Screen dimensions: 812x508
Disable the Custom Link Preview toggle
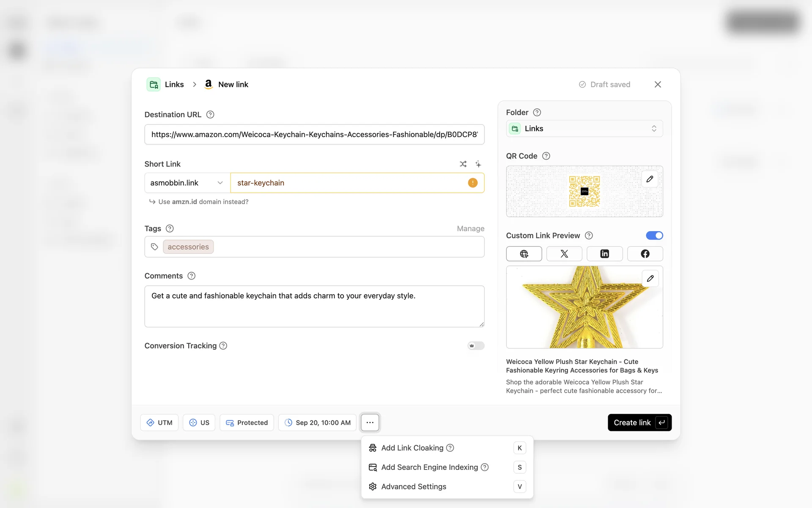click(654, 235)
